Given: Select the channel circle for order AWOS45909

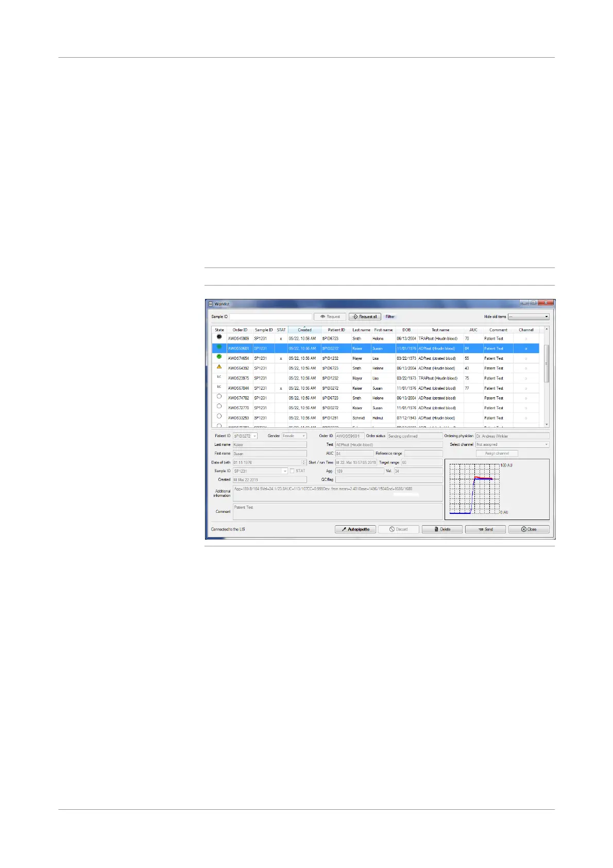Looking at the screenshot, I should (526, 339).
